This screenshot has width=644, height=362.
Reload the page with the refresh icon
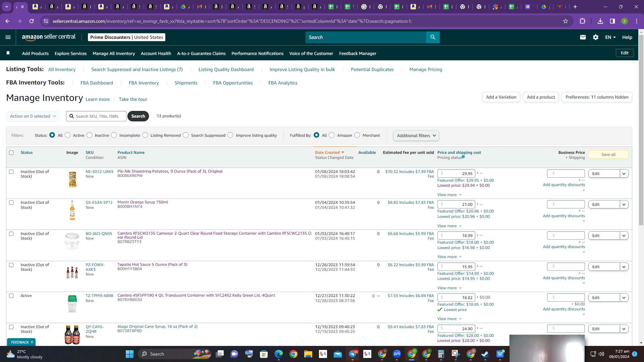(32, 21)
